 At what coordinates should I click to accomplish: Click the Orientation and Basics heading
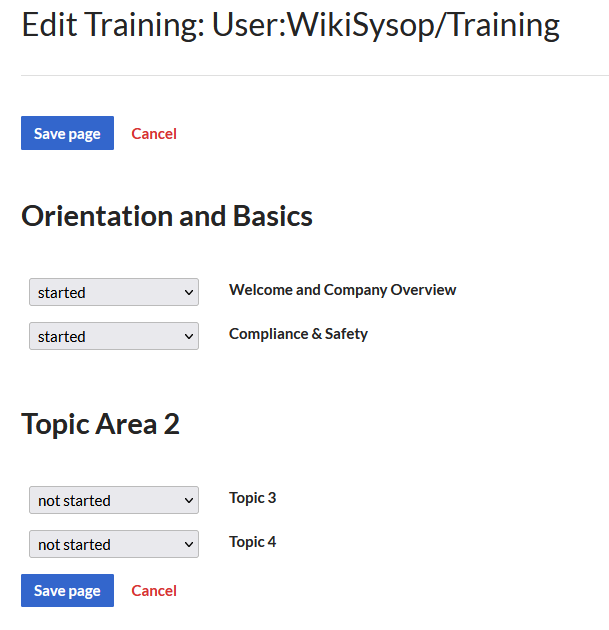click(167, 216)
